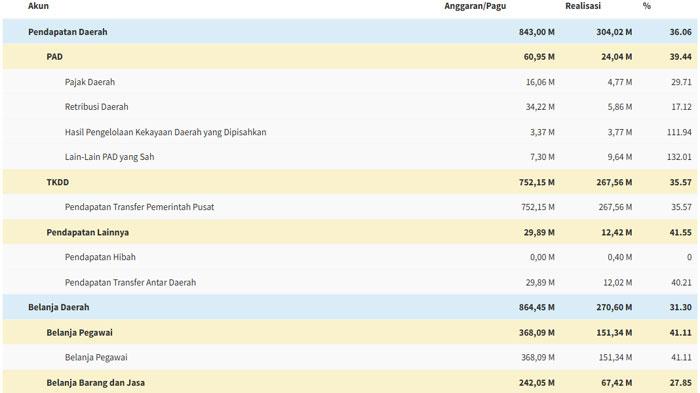Click Belanja Daerah budget 864,45 M
This screenshot has width=700, height=393.
[537, 307]
